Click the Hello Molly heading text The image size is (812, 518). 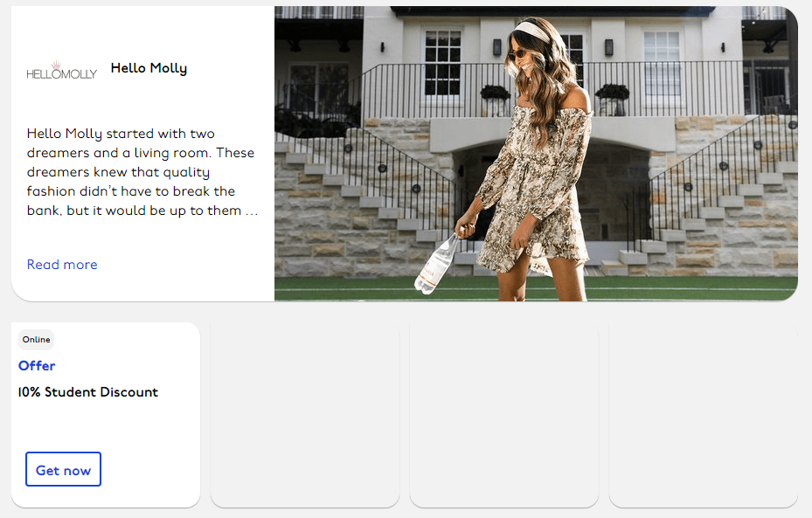[x=149, y=68]
